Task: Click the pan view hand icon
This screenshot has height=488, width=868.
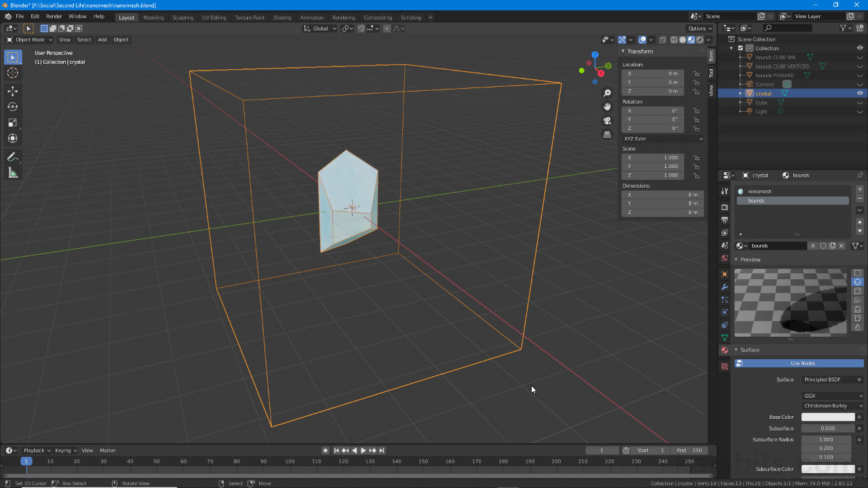Action: [607, 106]
